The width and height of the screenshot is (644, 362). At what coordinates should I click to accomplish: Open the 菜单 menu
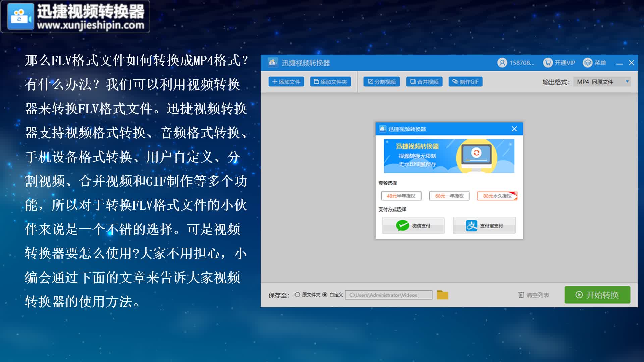[x=595, y=63]
